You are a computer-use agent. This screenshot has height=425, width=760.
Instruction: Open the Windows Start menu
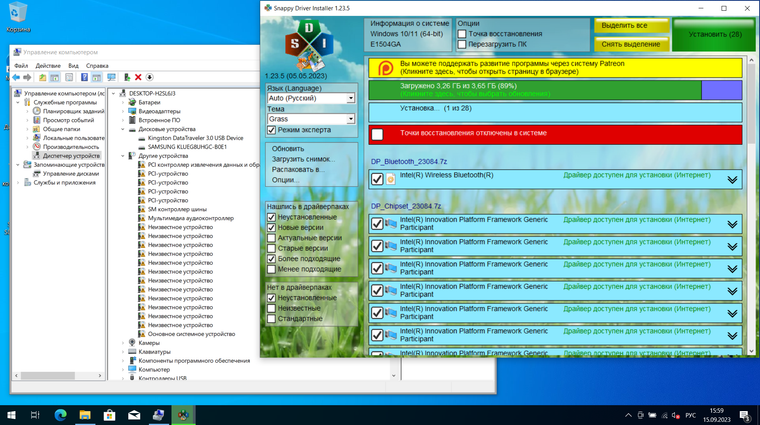click(x=11, y=415)
